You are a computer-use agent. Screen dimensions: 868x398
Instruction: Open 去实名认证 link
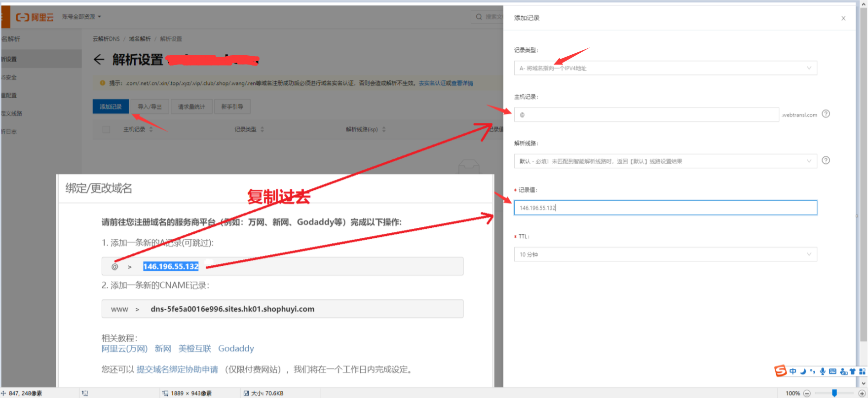(x=432, y=83)
